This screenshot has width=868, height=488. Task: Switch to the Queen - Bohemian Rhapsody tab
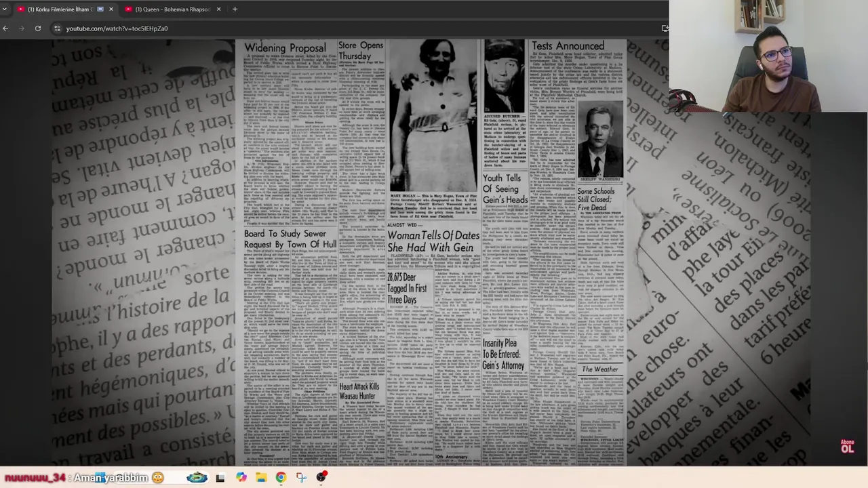tap(173, 9)
